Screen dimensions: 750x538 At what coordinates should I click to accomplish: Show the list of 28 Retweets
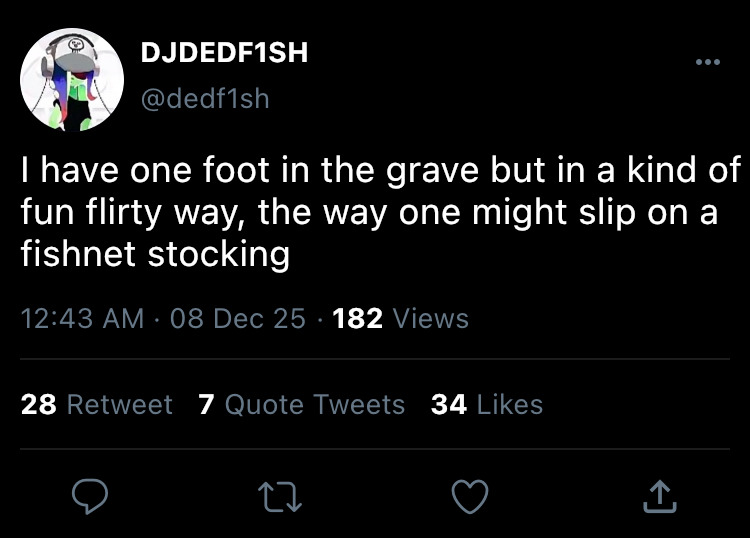click(x=97, y=405)
